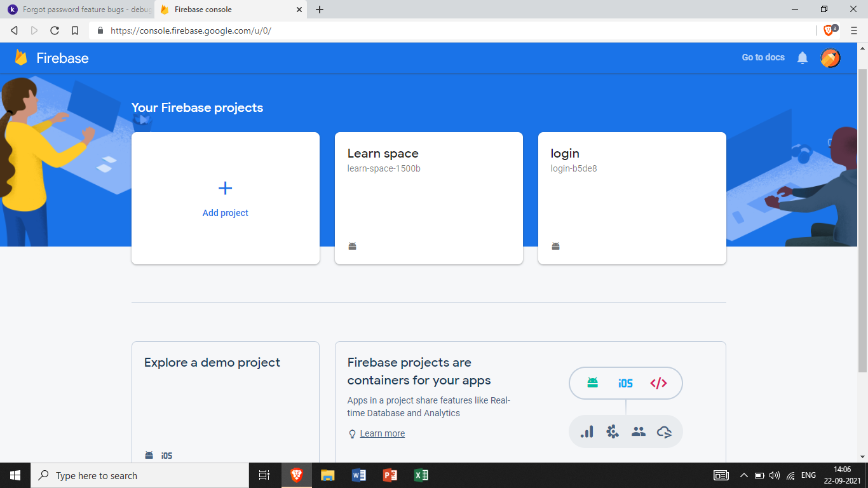This screenshot has width=868, height=488.
Task: Show hidden system tray icons
Action: (x=743, y=475)
